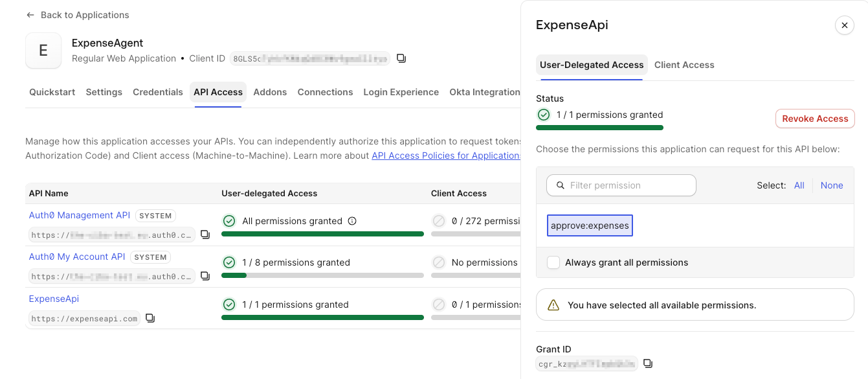The image size is (868, 379).
Task: Click the green check icon in My Account API row
Action: click(229, 262)
